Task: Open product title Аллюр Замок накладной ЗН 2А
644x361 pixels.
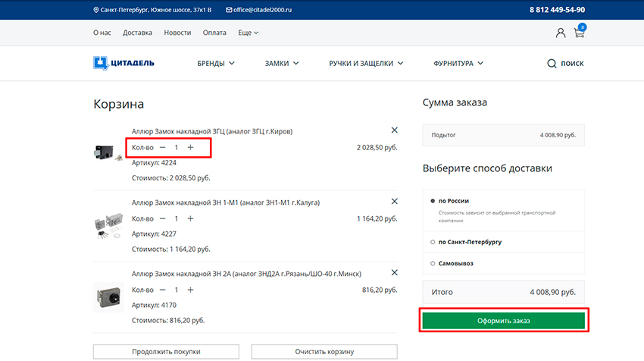Action: pyautogui.click(x=246, y=274)
